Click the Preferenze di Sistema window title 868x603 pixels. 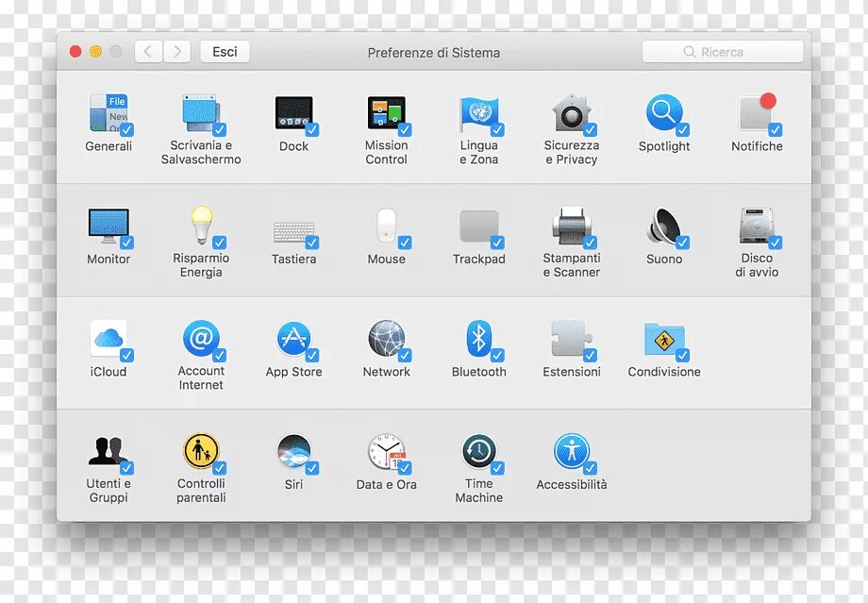[433, 53]
